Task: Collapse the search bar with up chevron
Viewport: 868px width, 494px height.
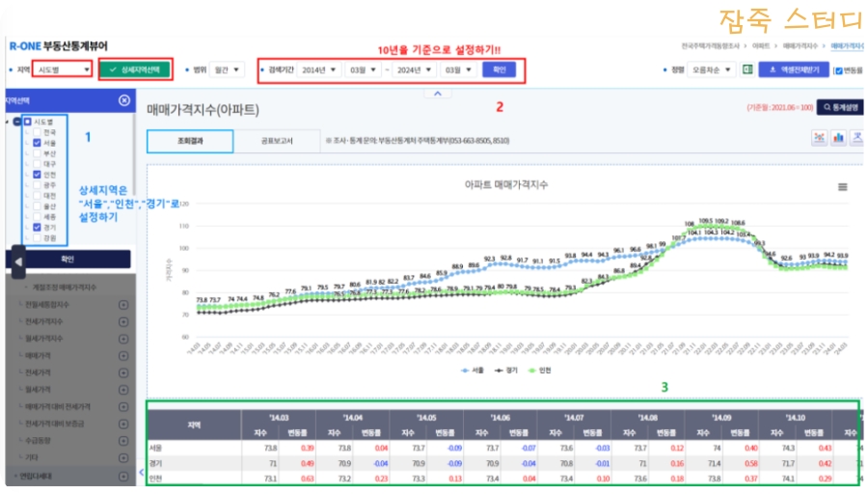Action: [x=437, y=94]
